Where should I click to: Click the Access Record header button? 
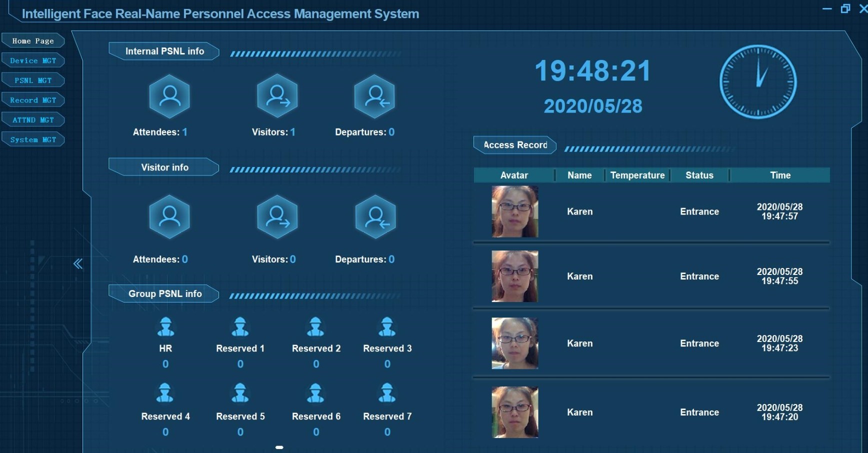(x=515, y=145)
